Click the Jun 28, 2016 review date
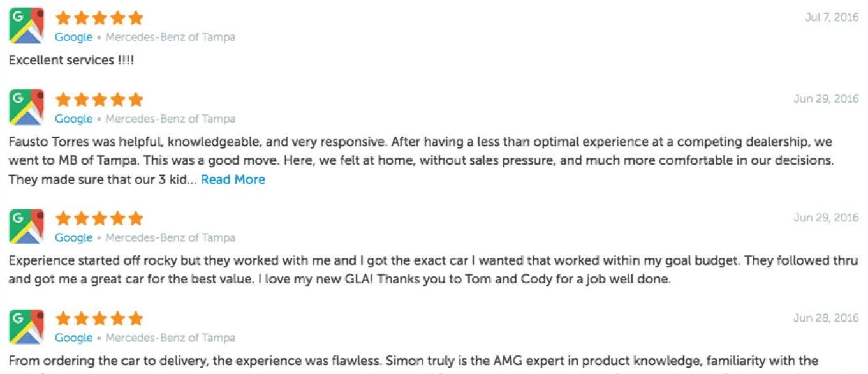Viewport: 868px width, 374px height. click(x=826, y=318)
